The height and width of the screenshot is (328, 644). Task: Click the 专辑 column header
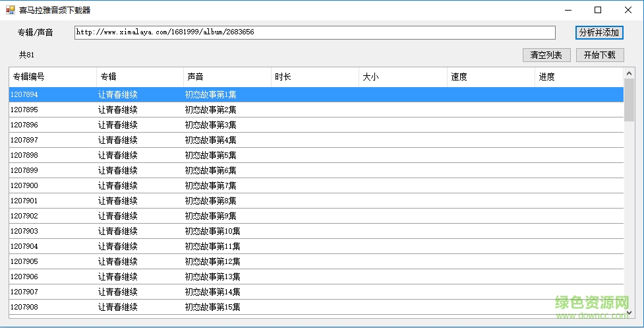pos(140,77)
